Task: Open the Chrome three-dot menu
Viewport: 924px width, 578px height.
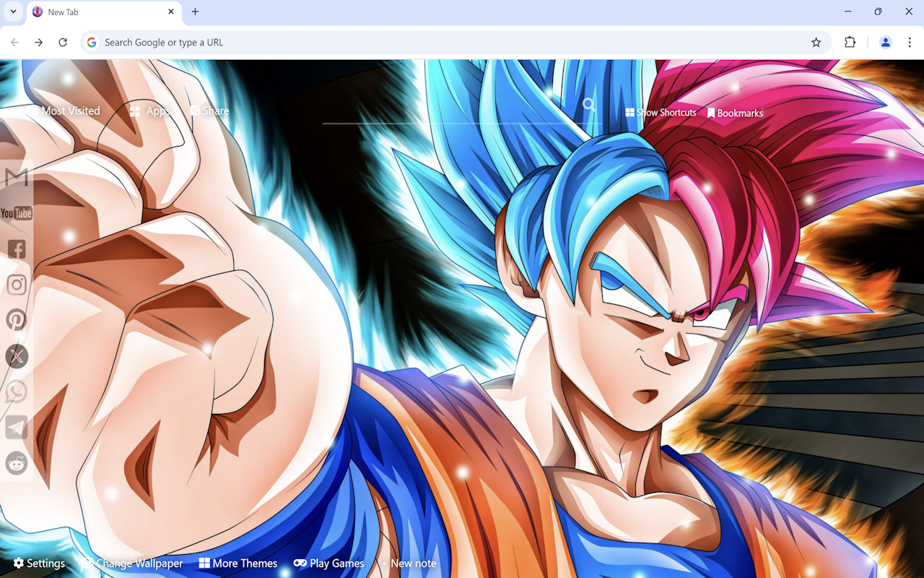Action: pyautogui.click(x=911, y=42)
